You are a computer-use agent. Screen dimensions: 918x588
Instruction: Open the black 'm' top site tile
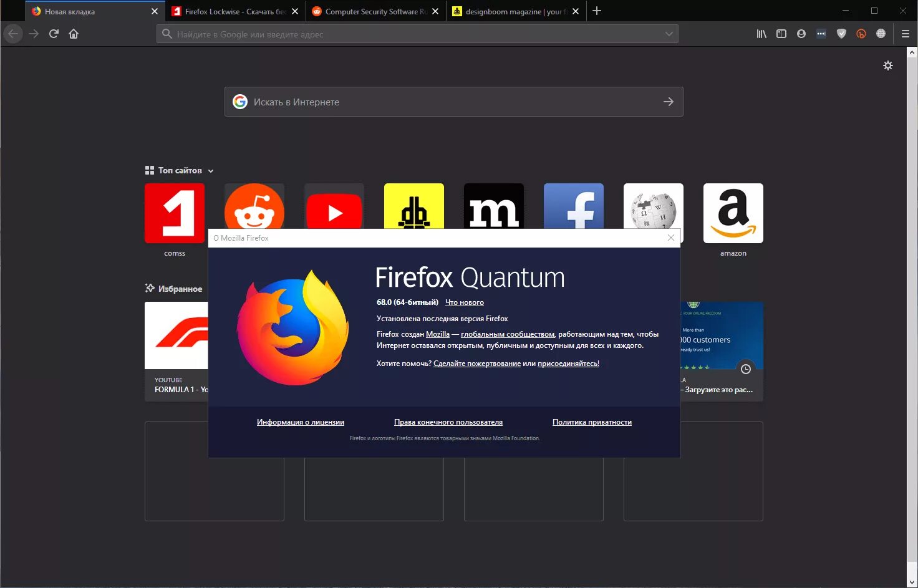click(494, 206)
